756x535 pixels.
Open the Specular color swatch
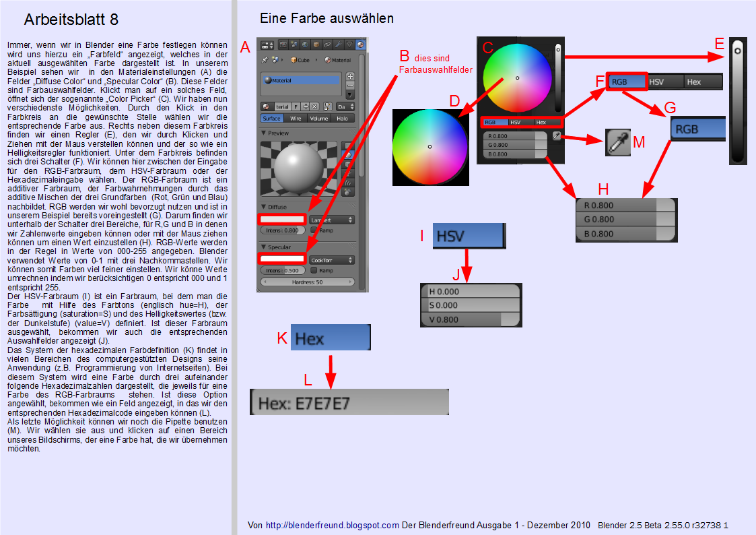pyautogui.click(x=282, y=259)
